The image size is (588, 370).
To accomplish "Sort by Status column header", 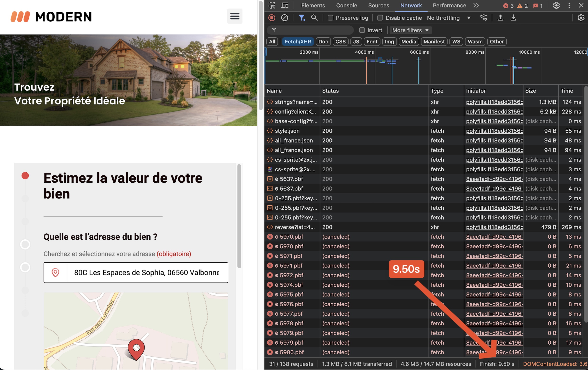I will [374, 91].
